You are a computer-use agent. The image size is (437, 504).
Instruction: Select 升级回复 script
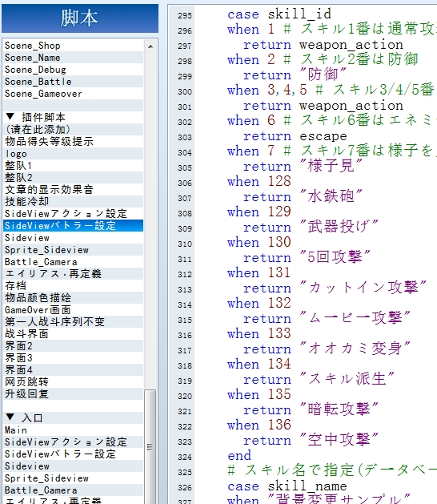coord(73,394)
